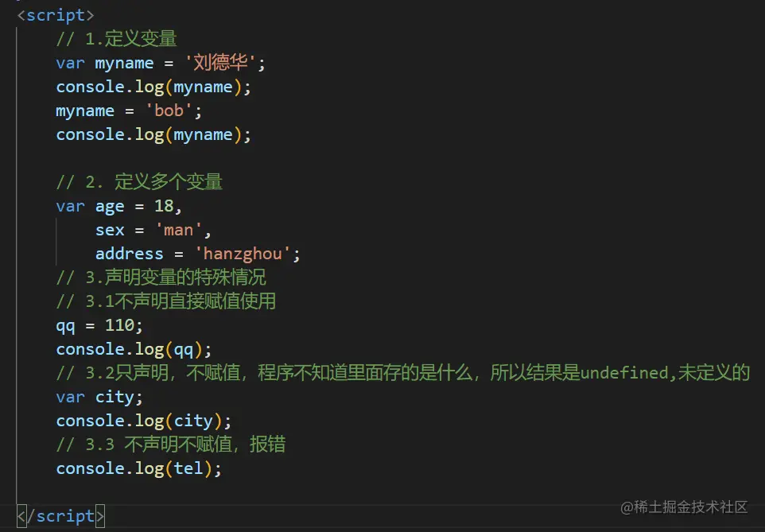Image resolution: width=765 pixels, height=532 pixels.
Task: Click the line qq = 110;
Action: [99, 325]
